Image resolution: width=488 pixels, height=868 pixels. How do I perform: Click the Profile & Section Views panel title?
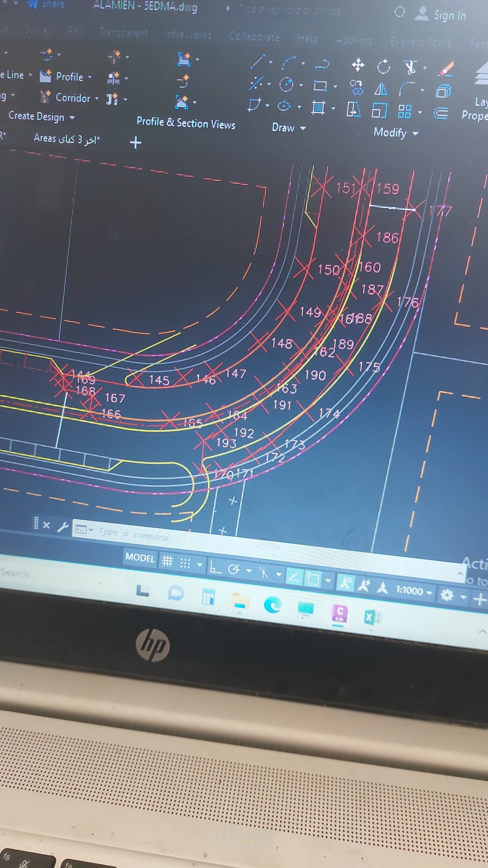click(186, 123)
